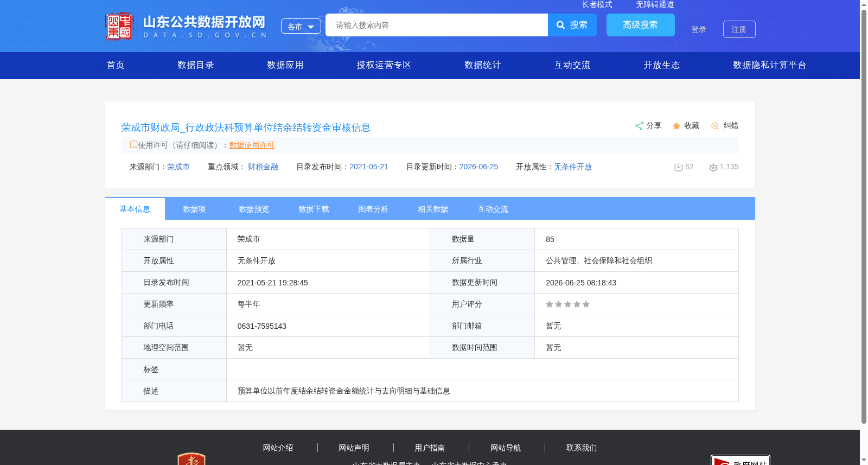
Task: Click the share icon next to 分享
Action: 639,126
